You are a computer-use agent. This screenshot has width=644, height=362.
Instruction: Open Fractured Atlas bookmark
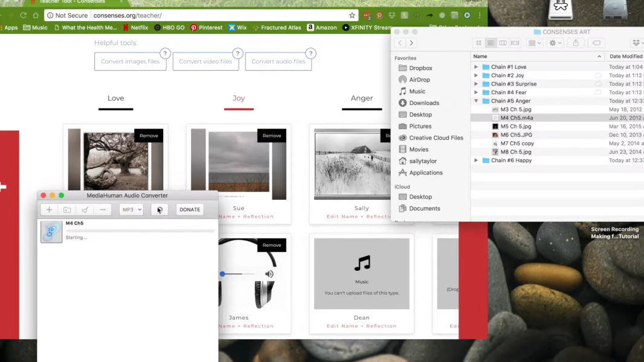[277, 28]
